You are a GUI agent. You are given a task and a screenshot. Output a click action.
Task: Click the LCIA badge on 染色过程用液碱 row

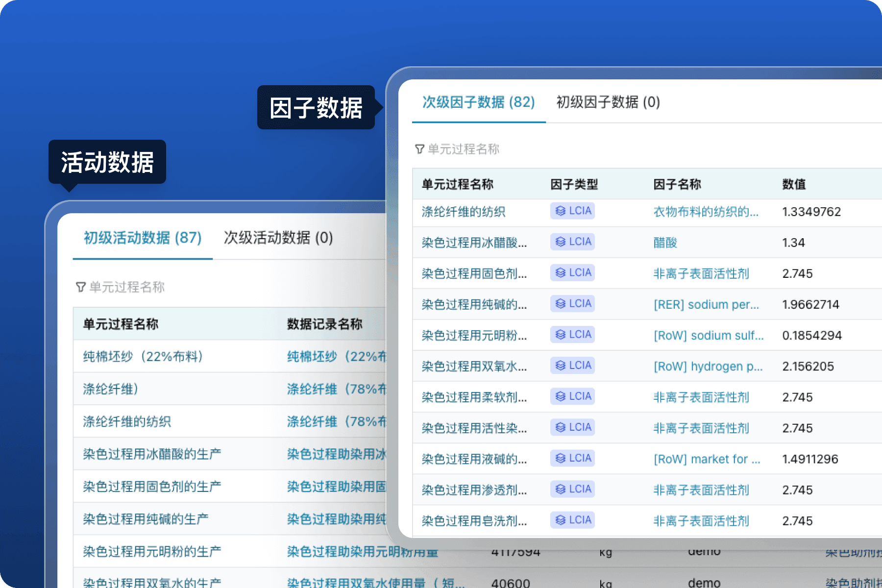[572, 458]
